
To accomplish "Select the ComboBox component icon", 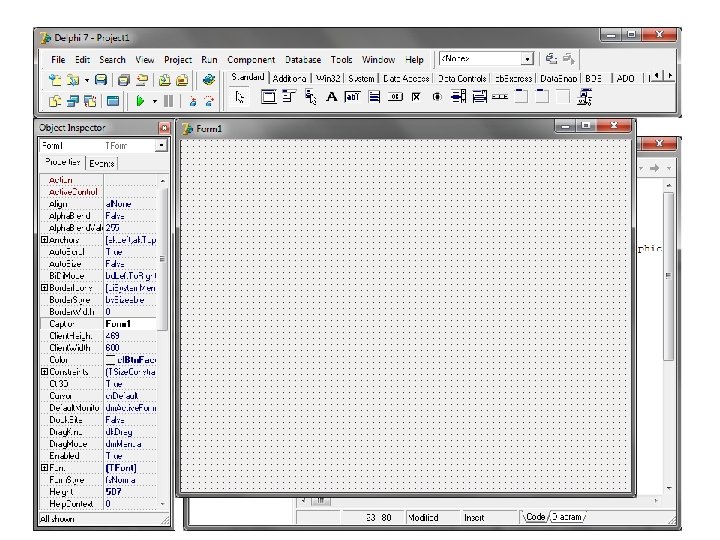I will pyautogui.click(x=479, y=97).
